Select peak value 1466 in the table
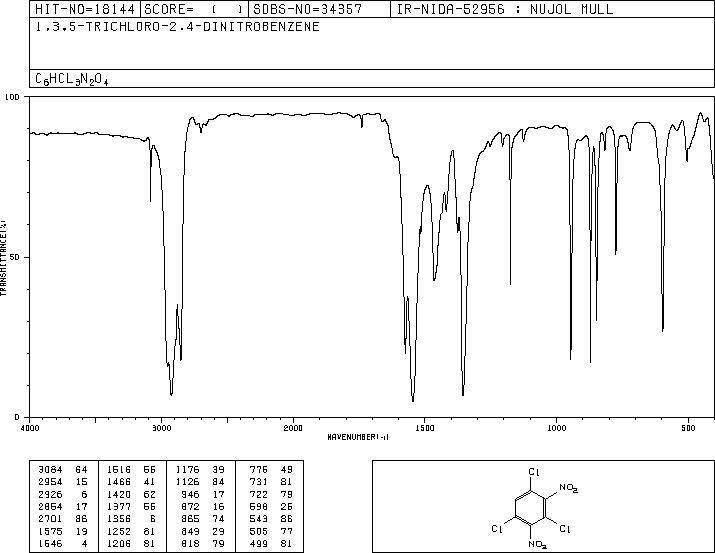The image size is (715, 553). pos(119,482)
